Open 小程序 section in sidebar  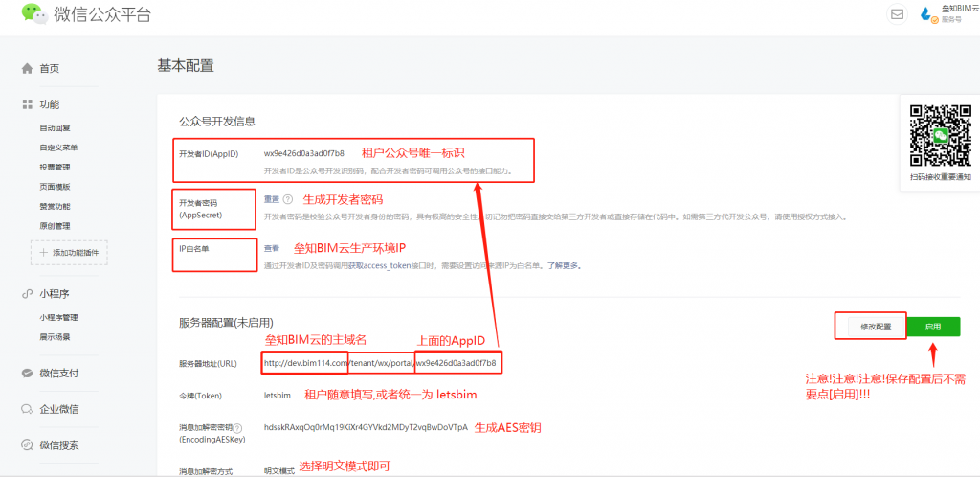[55, 294]
